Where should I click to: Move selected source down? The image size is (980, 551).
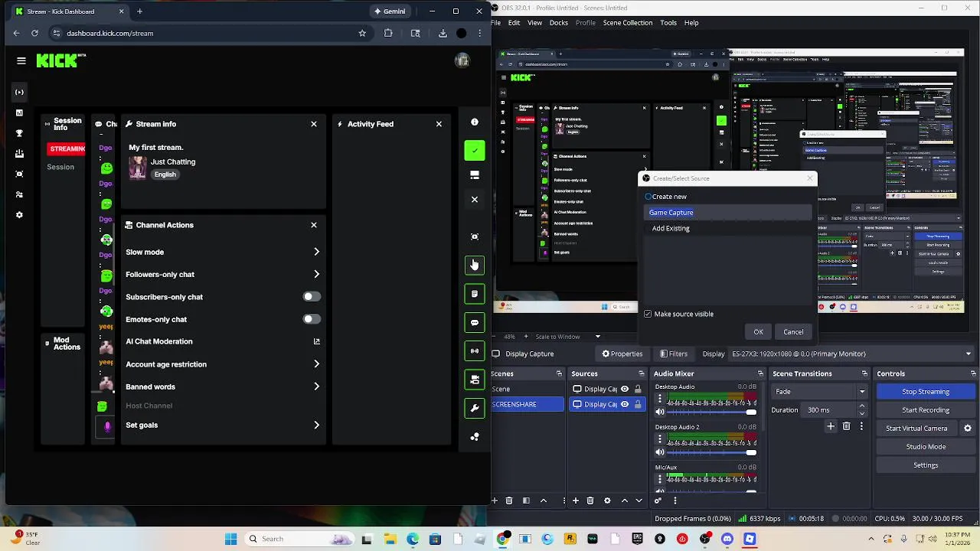[x=639, y=500]
